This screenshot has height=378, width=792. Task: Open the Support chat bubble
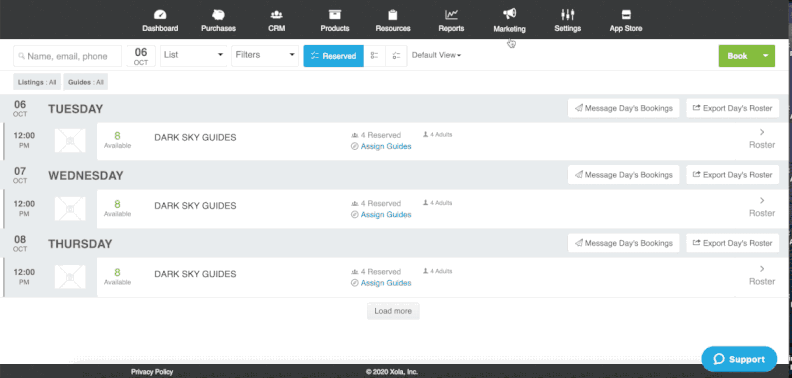pyautogui.click(x=739, y=359)
